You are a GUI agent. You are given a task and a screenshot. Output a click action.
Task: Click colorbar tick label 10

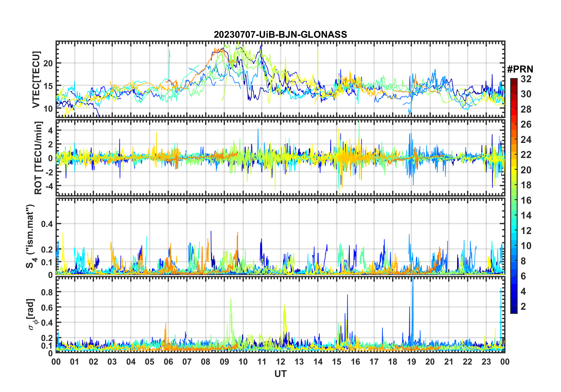(526, 246)
